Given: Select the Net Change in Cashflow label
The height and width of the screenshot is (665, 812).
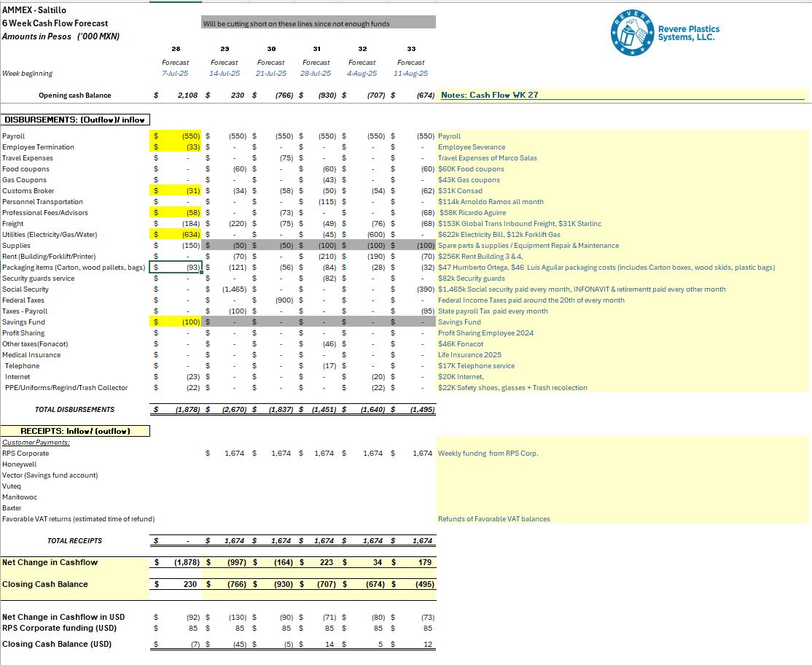Looking at the screenshot, I should pyautogui.click(x=50, y=562).
